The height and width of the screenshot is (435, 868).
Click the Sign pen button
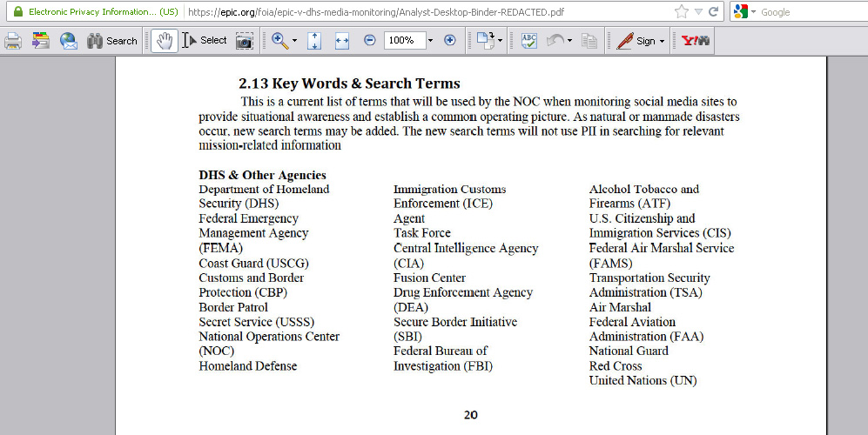pyautogui.click(x=636, y=41)
